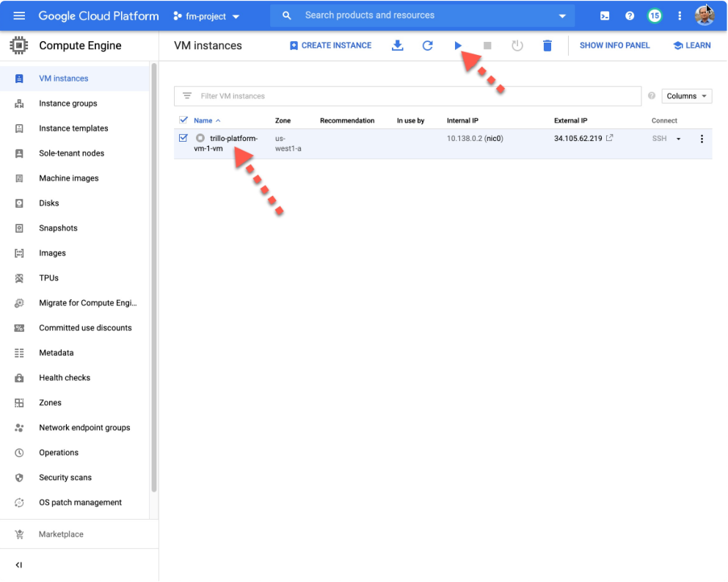
Task: Expand the search bar dropdown arrow
Action: coord(562,16)
